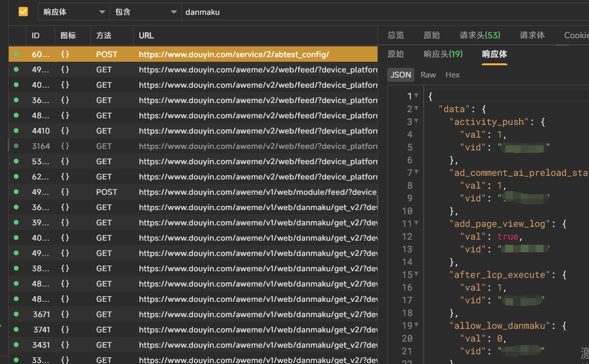Collapse the "data" node at line 2
This screenshot has height=364, width=589.
416,109
